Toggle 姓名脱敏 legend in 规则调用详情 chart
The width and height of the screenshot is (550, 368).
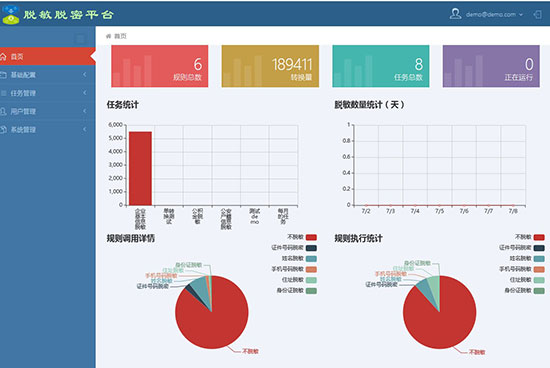(x=299, y=259)
